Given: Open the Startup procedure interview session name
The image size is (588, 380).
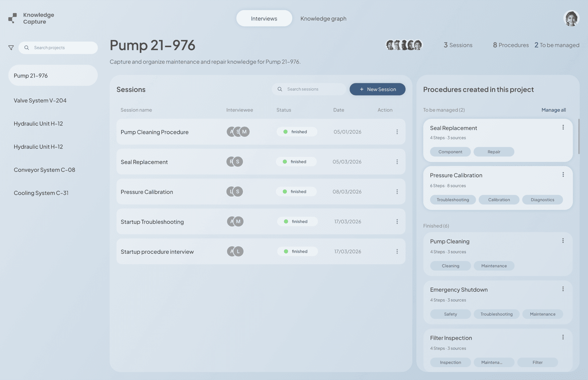Looking at the screenshot, I should click(157, 252).
